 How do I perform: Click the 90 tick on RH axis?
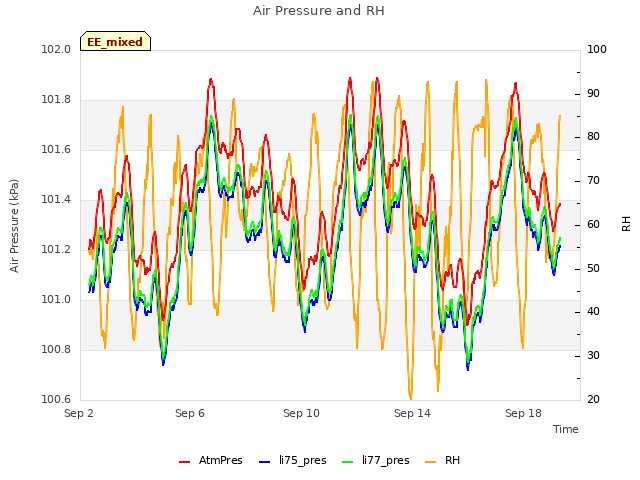coord(593,93)
